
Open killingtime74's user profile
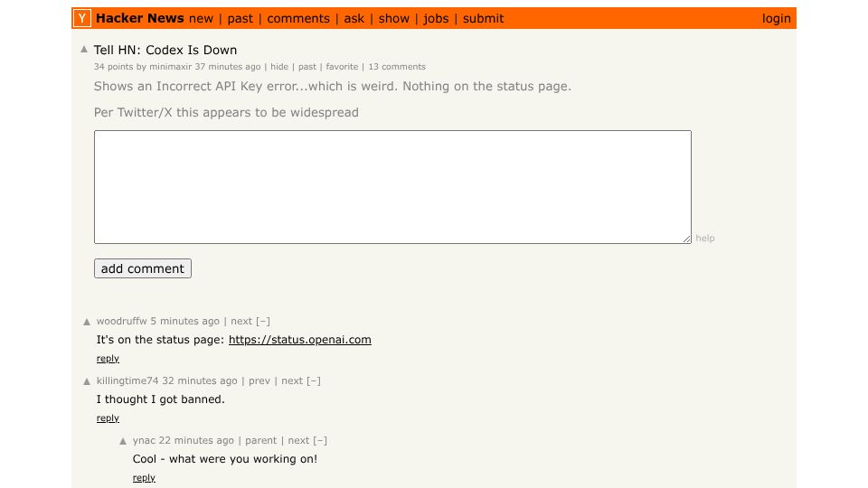pos(127,380)
